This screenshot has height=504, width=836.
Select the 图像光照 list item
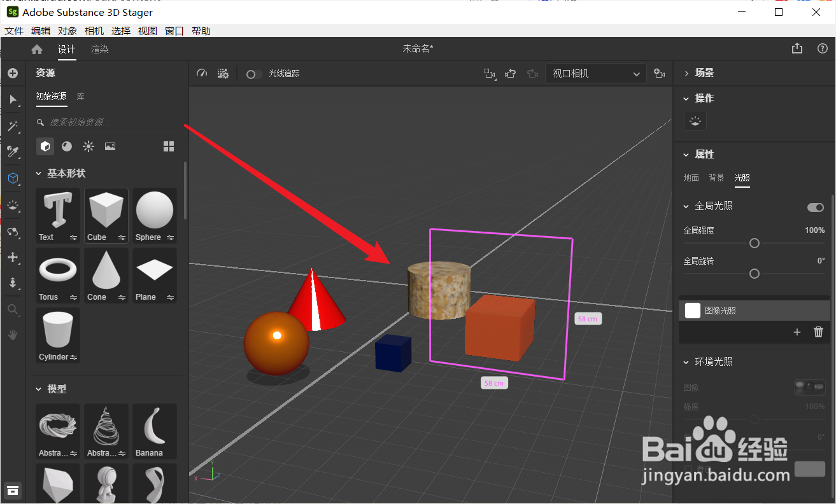[x=755, y=311]
